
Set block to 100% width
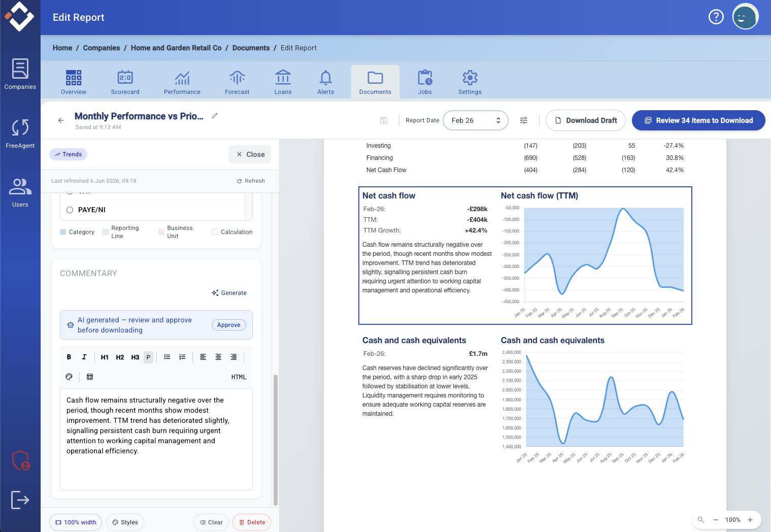[76, 522]
